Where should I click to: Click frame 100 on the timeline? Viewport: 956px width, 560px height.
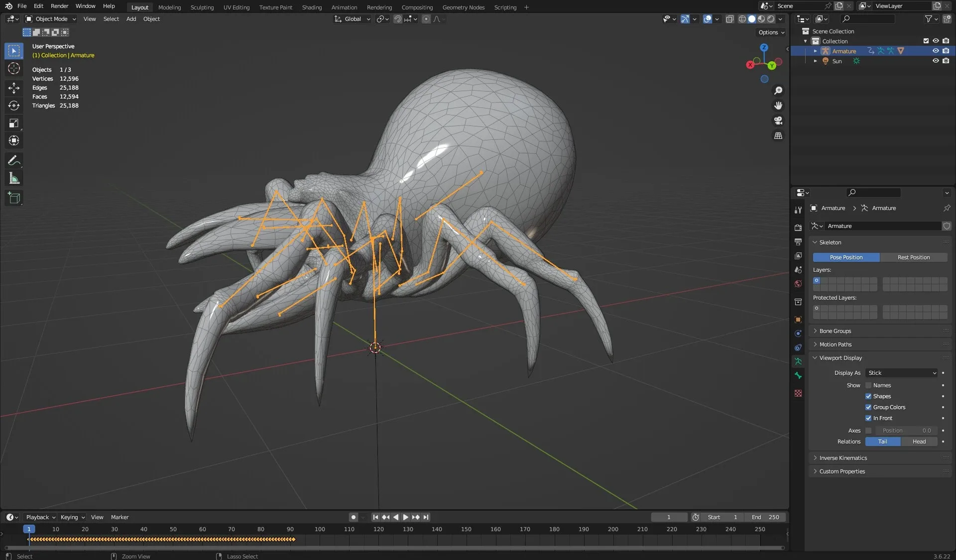pyautogui.click(x=320, y=529)
